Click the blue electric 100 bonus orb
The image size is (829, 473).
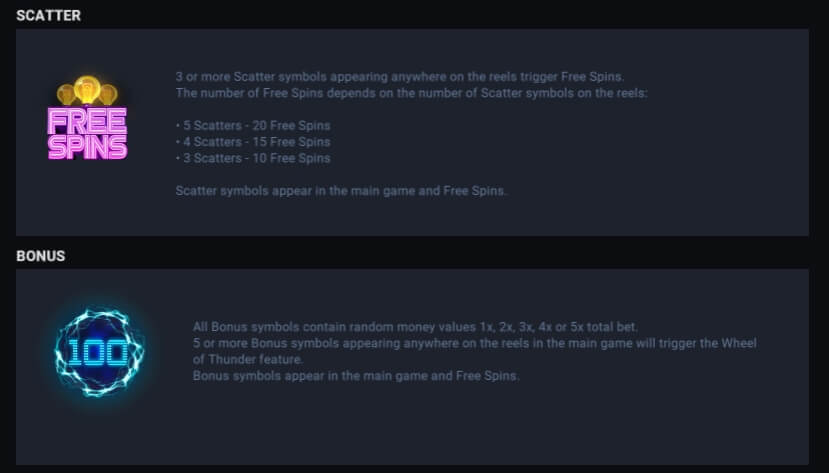tap(99, 351)
